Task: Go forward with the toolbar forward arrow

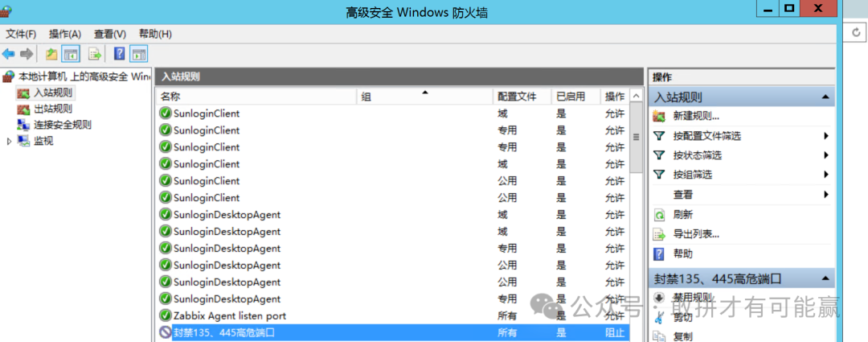Action: point(26,54)
